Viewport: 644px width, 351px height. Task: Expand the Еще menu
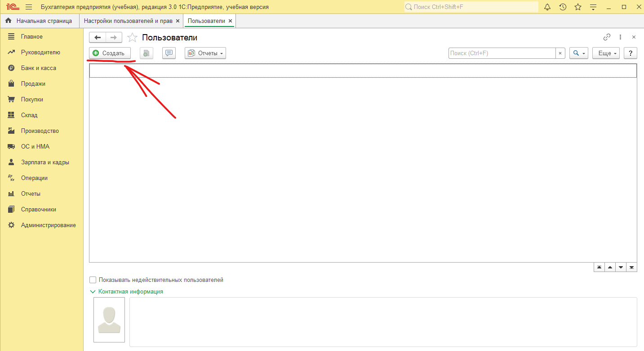pos(606,53)
